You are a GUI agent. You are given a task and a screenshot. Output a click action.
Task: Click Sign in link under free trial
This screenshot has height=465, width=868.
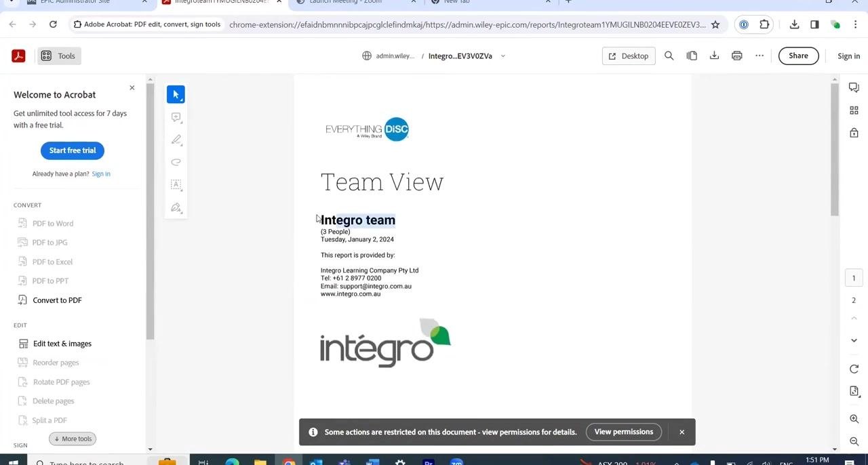point(101,174)
